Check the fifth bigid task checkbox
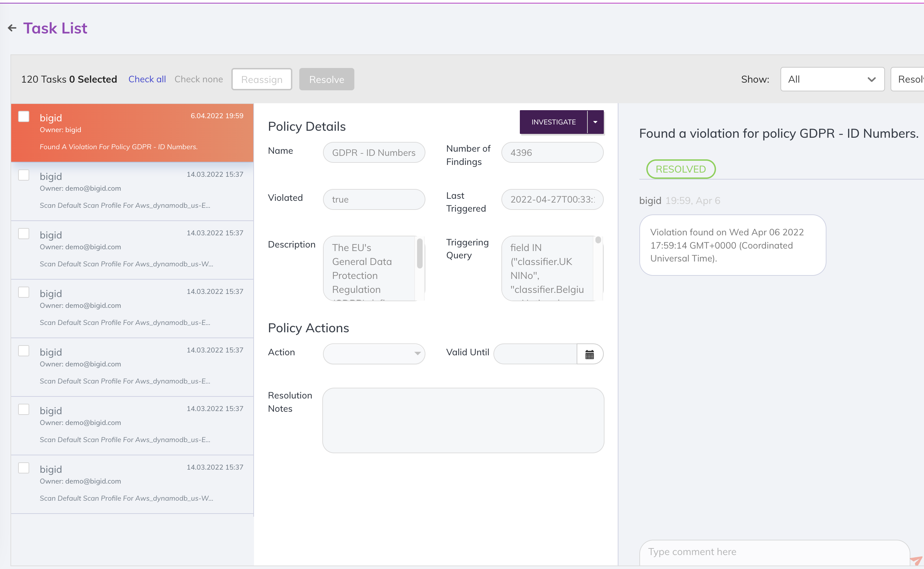The width and height of the screenshot is (924, 569). tap(24, 351)
